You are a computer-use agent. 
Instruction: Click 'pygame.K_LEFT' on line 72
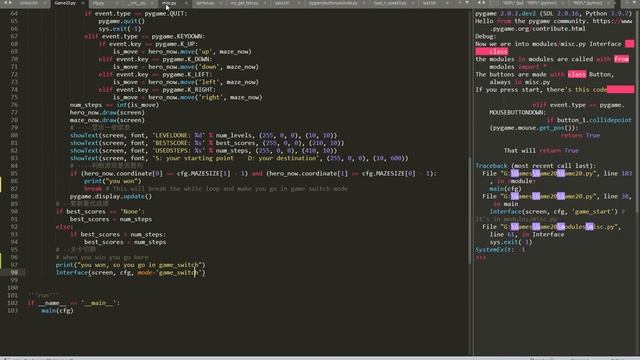click(x=186, y=75)
